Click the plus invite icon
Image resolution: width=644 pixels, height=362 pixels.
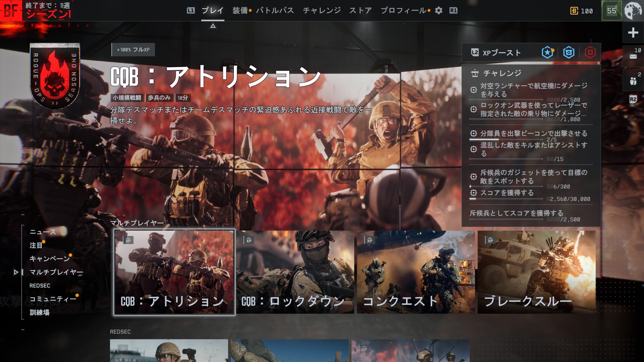pyautogui.click(x=633, y=33)
